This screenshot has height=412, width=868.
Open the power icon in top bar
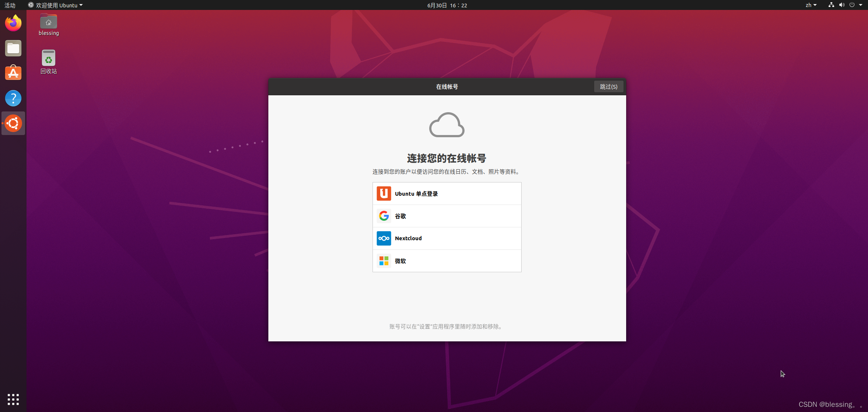pos(852,5)
